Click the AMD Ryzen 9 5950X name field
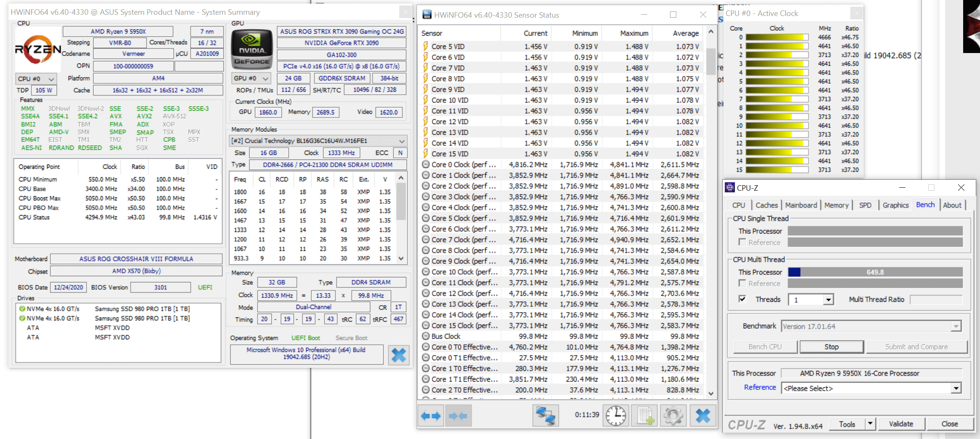980x439 pixels. pyautogui.click(x=118, y=32)
